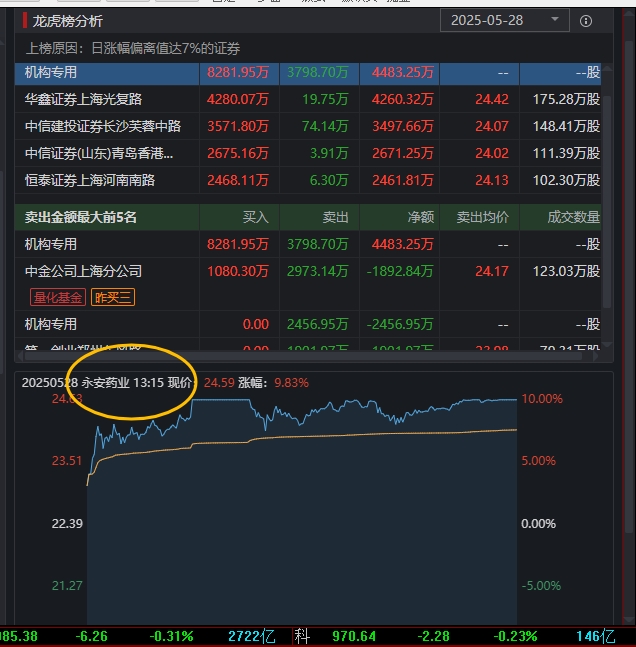This screenshot has width=636, height=647.
Task: Click the 123.03万股 volume cell
Action: coord(566,272)
